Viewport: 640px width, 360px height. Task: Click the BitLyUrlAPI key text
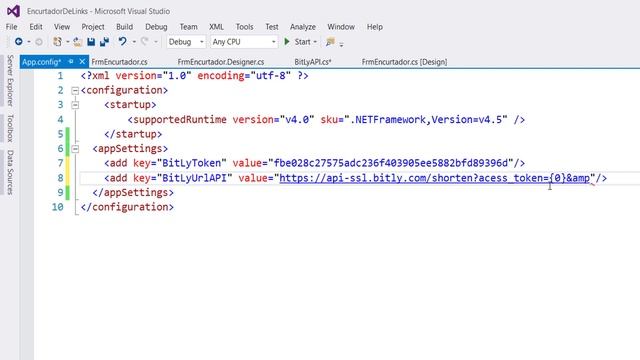click(195, 178)
